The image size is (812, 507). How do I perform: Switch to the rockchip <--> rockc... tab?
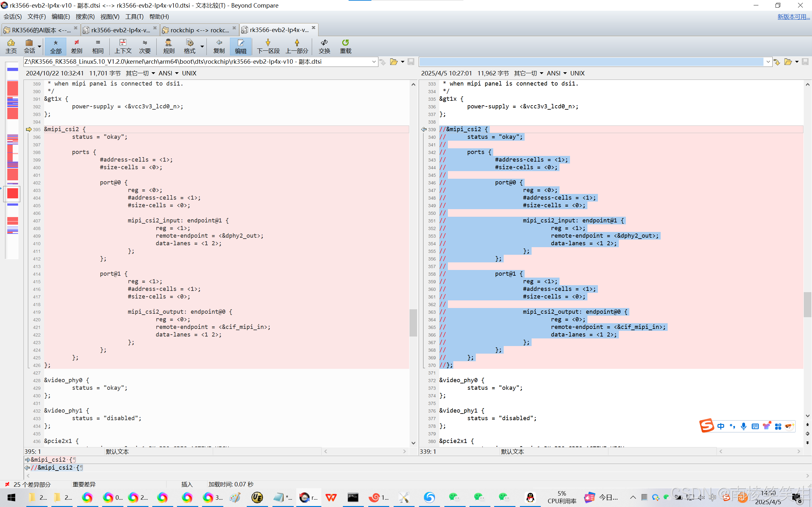pos(199,30)
